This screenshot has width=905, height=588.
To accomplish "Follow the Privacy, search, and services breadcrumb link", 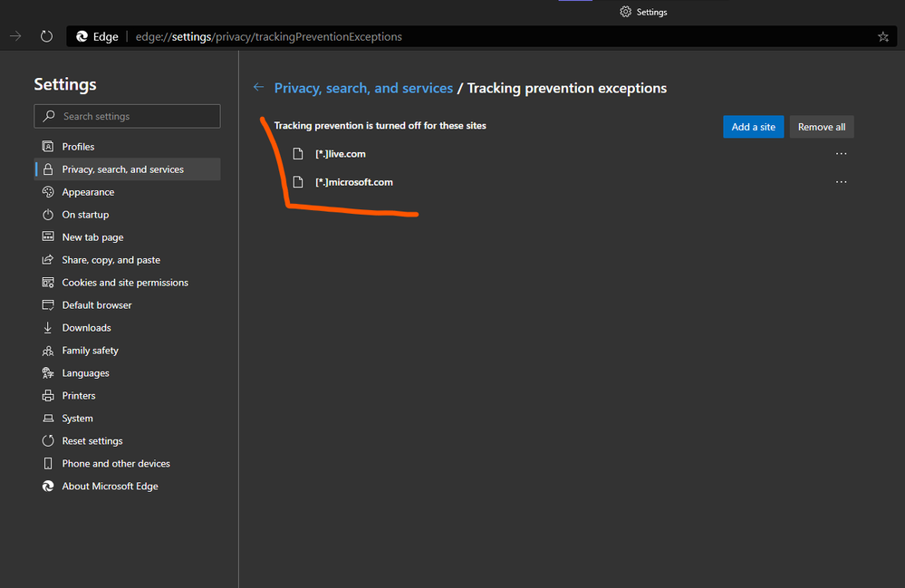I will pos(363,88).
